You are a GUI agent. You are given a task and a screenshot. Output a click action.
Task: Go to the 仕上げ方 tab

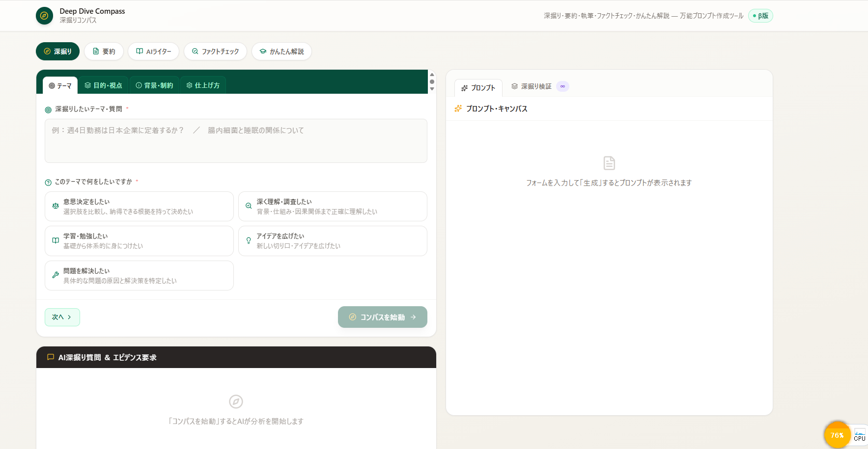203,85
